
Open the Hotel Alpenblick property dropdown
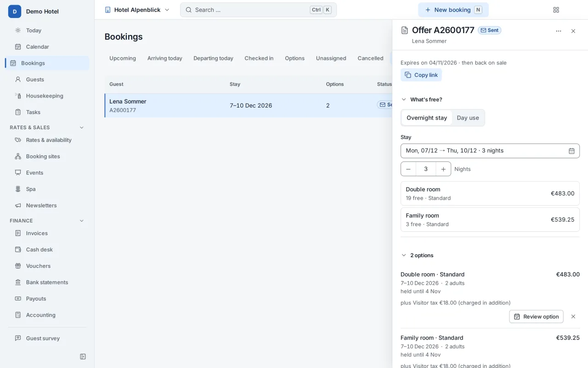click(x=137, y=10)
